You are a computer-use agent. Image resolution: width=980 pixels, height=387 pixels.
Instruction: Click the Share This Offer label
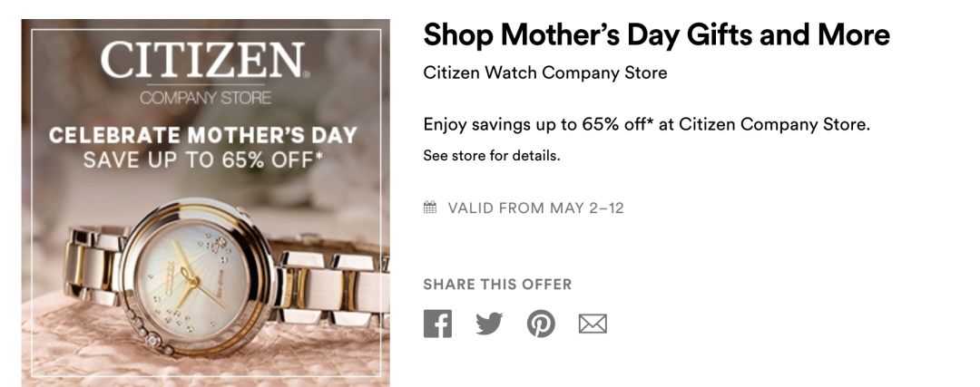[x=497, y=285]
